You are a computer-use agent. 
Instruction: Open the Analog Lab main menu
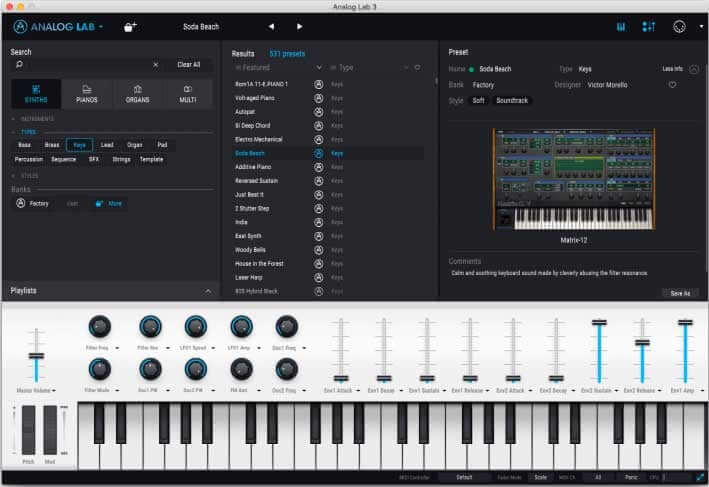(x=58, y=27)
